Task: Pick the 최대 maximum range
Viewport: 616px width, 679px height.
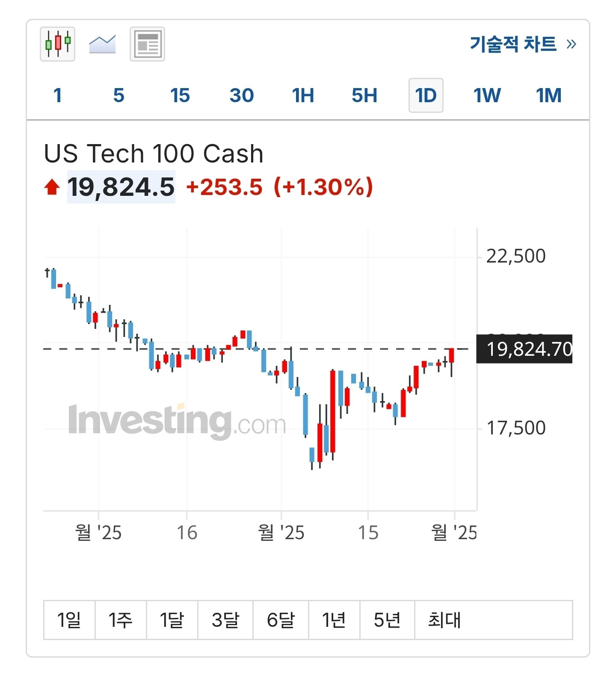Action: [x=444, y=620]
